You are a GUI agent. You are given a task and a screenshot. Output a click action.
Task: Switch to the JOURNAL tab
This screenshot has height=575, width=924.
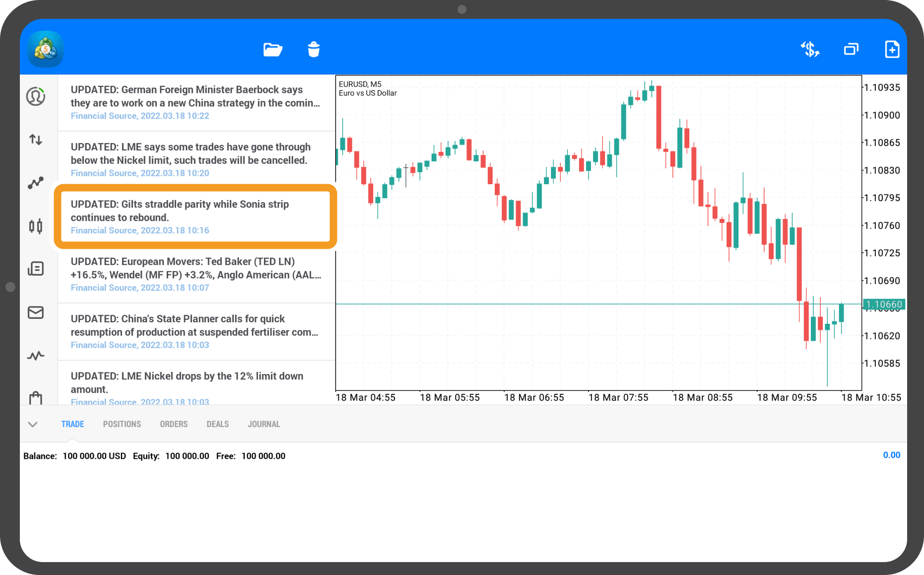click(x=264, y=424)
